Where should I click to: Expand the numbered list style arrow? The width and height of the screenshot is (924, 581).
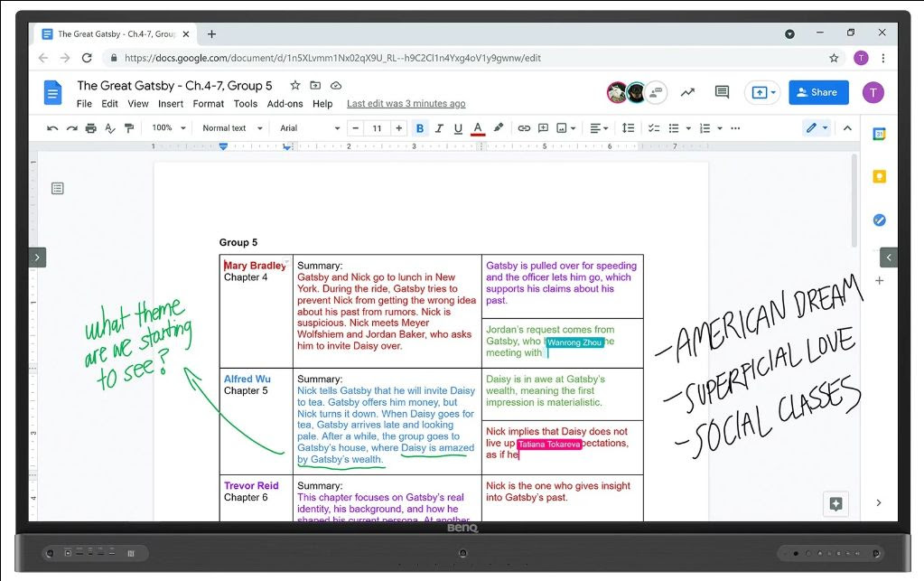point(720,128)
